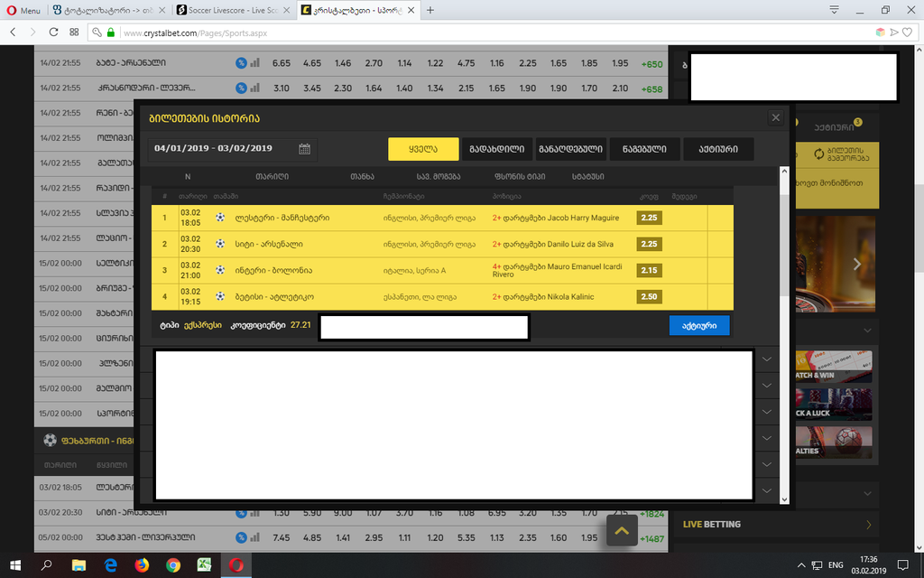924x578 pixels.
Task: Click the colored cube icon in the address bar
Action: pyautogui.click(x=881, y=33)
